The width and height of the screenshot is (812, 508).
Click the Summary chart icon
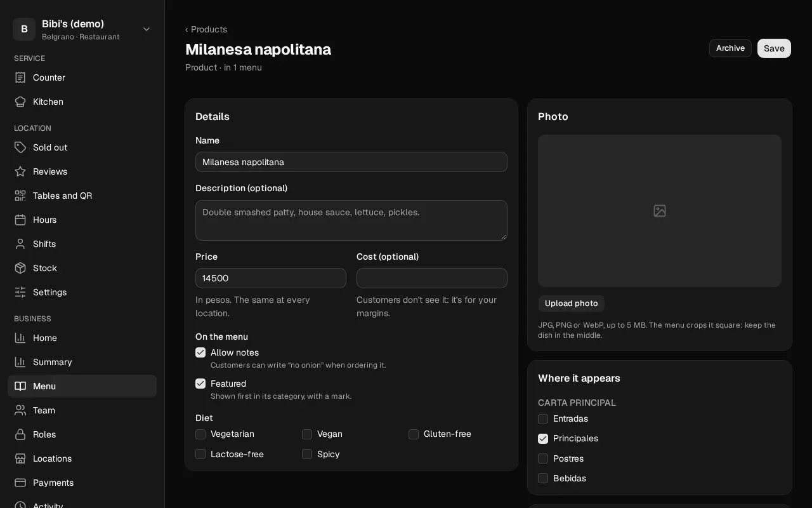pyautogui.click(x=20, y=362)
